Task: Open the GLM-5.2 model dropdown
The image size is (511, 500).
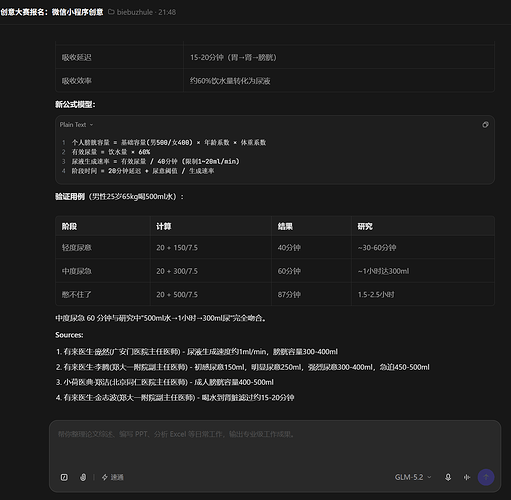Action: (413, 477)
